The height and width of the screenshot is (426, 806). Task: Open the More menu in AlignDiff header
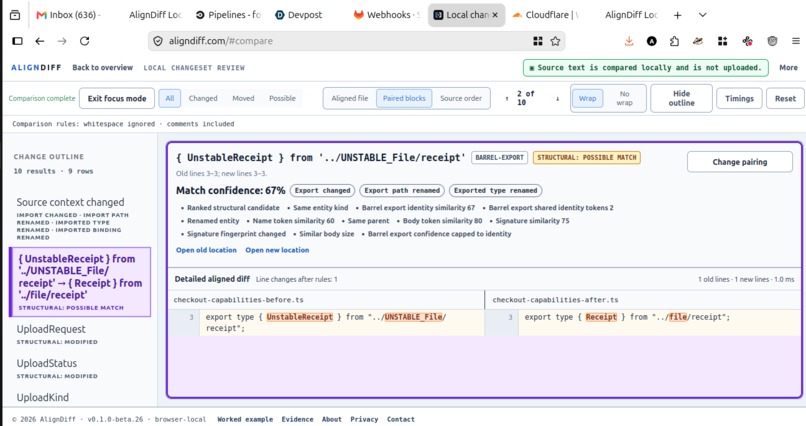tap(788, 67)
